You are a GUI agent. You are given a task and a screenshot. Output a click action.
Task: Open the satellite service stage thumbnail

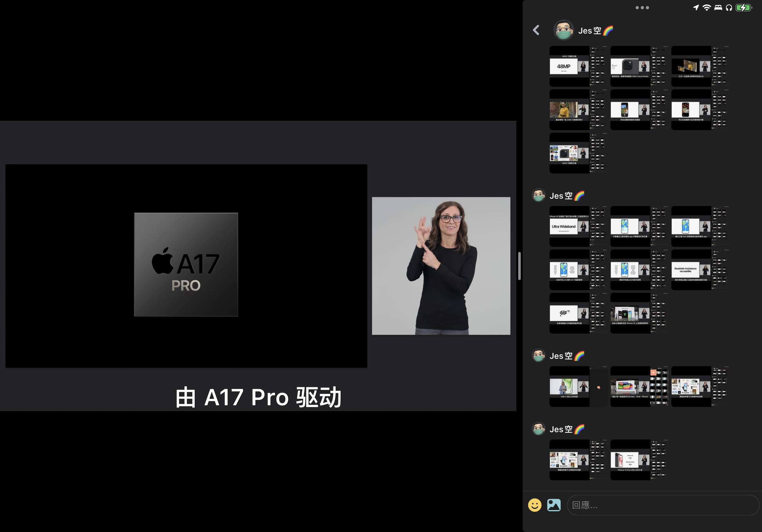pos(639,314)
